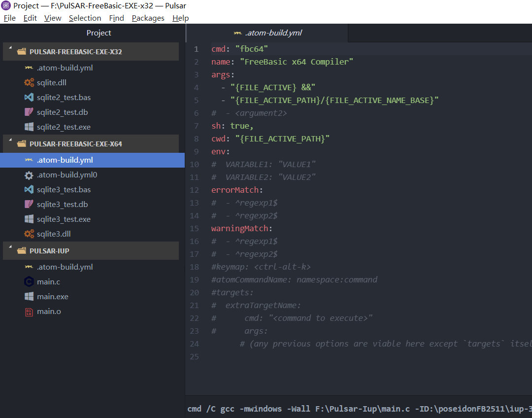The height and width of the screenshot is (418, 532).
Task: Collapse the PULSAR-IUP folder arrow
Action: (10, 247)
